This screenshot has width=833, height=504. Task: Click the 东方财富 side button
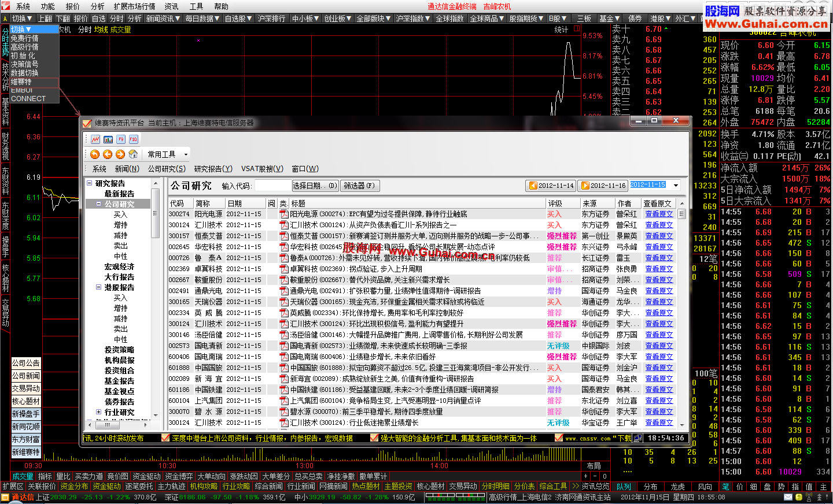pos(26,439)
